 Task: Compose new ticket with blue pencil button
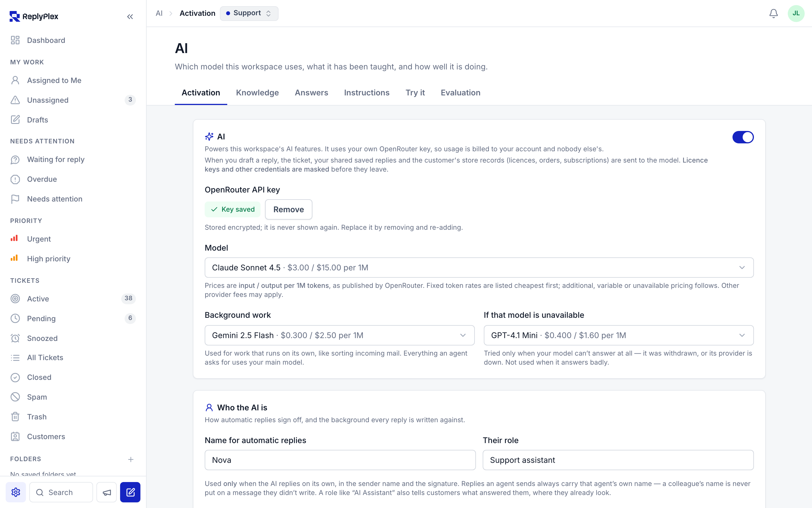[130, 492]
